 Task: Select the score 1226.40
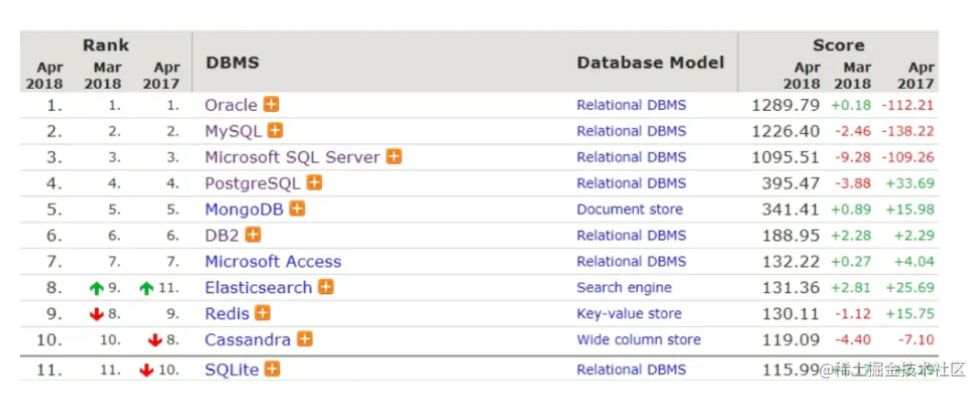pos(786,131)
